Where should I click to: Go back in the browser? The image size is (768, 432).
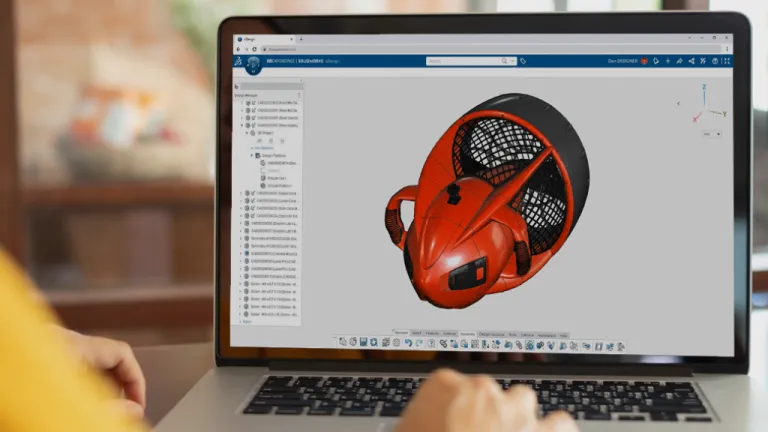[x=238, y=49]
